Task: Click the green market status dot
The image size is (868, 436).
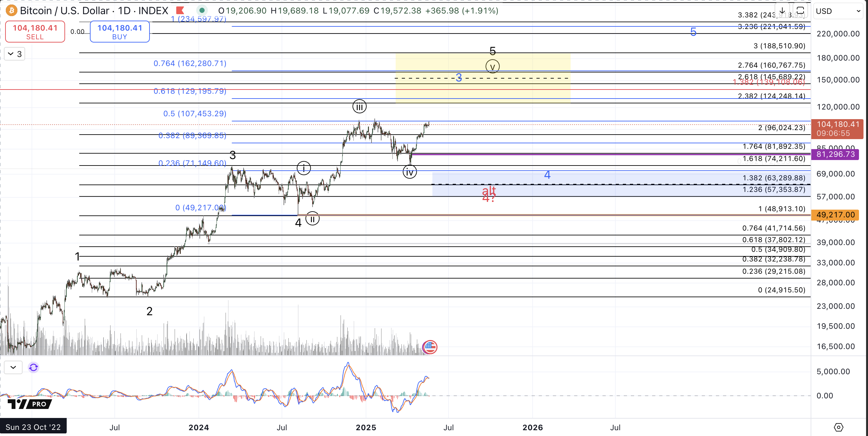Action: (x=202, y=11)
